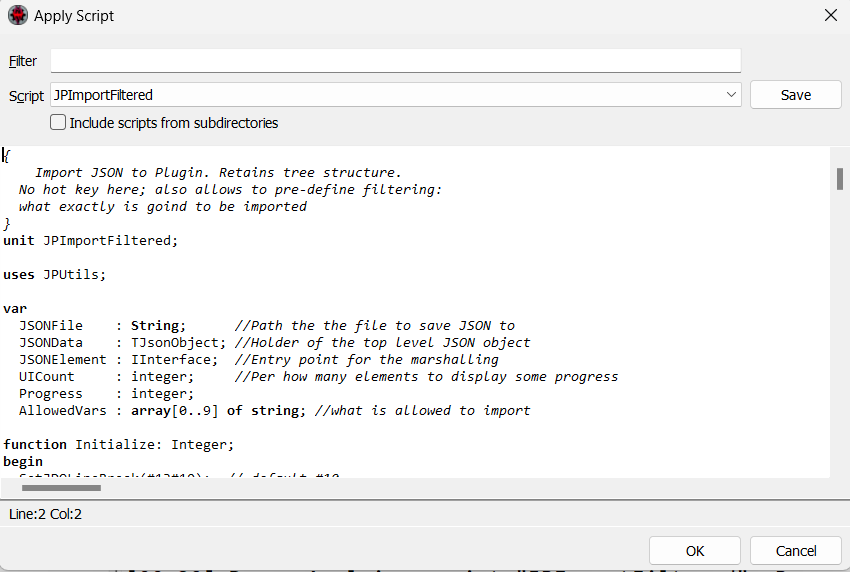Click the JSONElement IInterface declaration
Image resolution: width=850 pixels, height=572 pixels.
119,360
